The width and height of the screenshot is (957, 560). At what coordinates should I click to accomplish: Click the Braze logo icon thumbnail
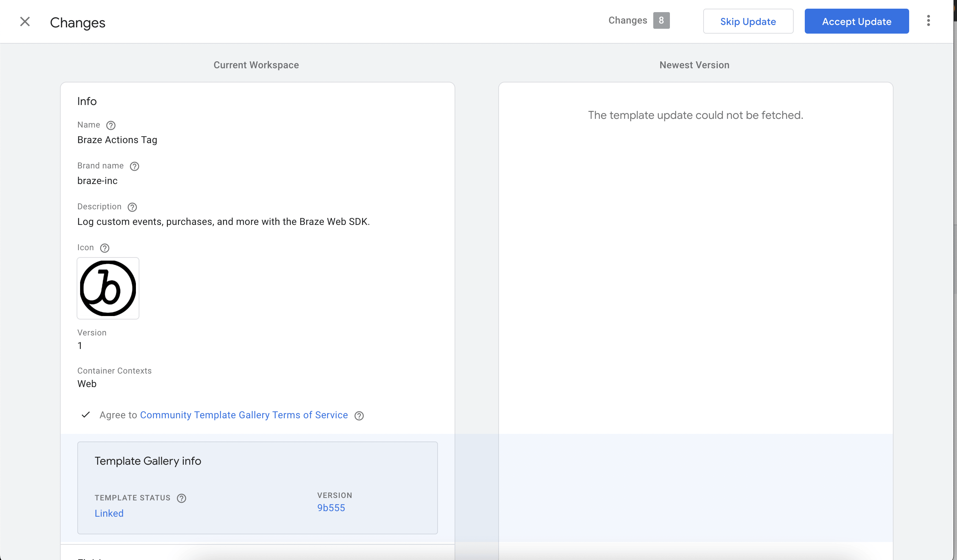pyautogui.click(x=108, y=289)
